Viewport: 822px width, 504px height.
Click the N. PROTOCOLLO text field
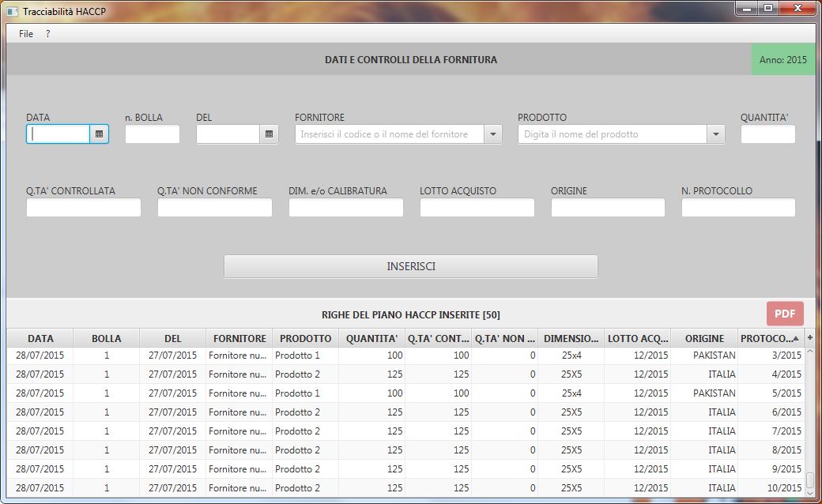737,208
